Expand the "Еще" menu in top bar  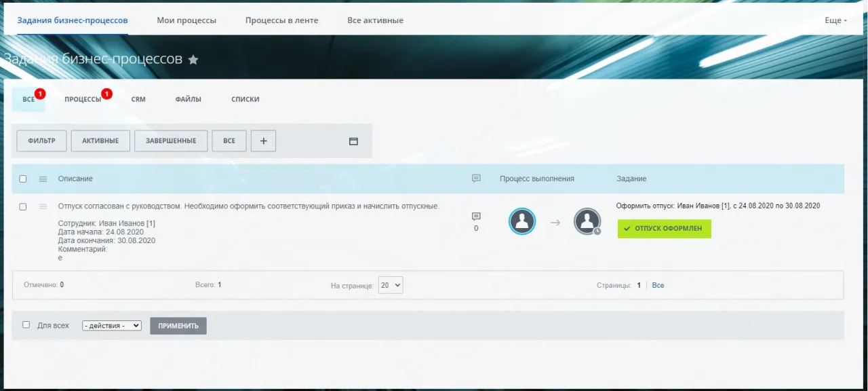pos(835,20)
